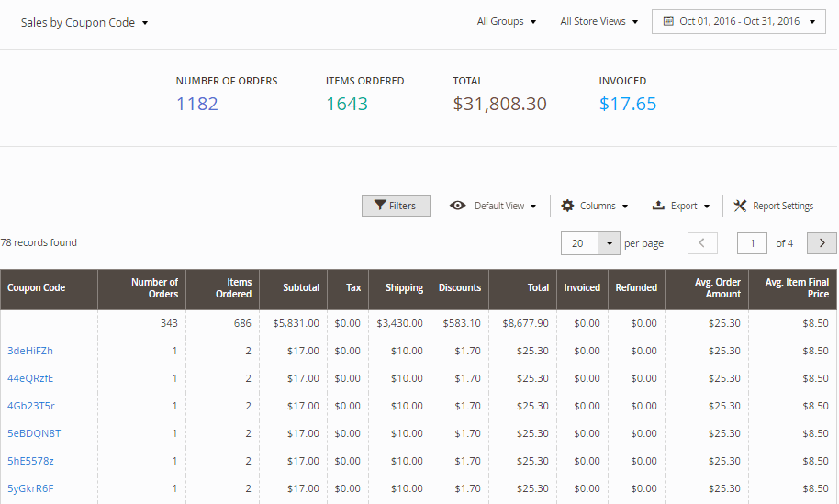
Task: Click the Export upload icon
Action: [x=658, y=206]
